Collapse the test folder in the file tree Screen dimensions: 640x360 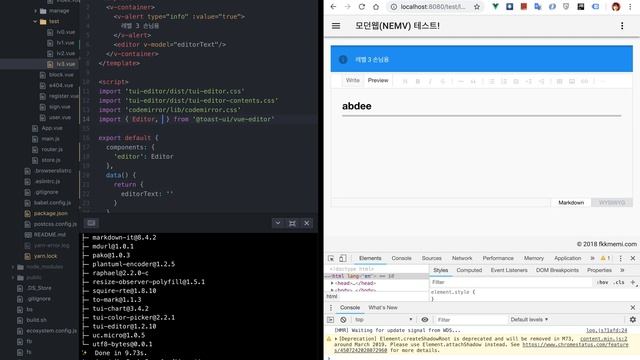pos(36,21)
